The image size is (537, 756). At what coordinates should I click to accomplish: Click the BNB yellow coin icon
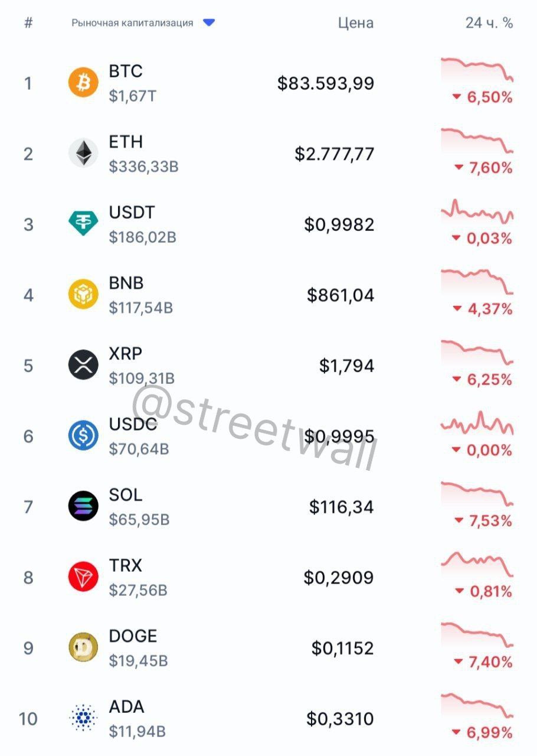83,295
